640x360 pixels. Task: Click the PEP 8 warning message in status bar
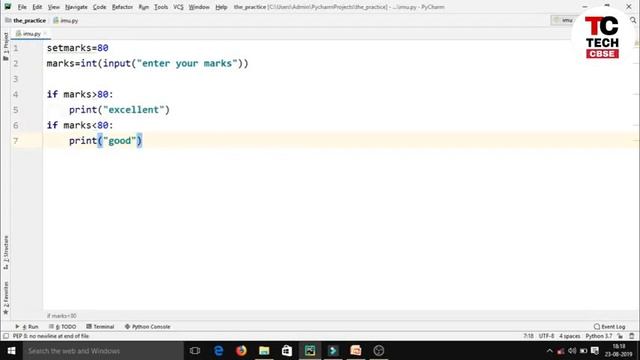tap(51, 336)
